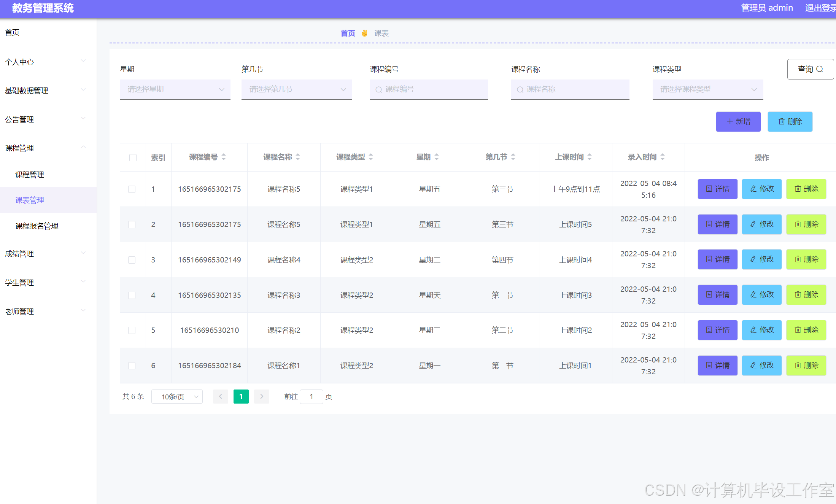
Task: Open the 10条/页 page size dropdown
Action: coord(177,396)
